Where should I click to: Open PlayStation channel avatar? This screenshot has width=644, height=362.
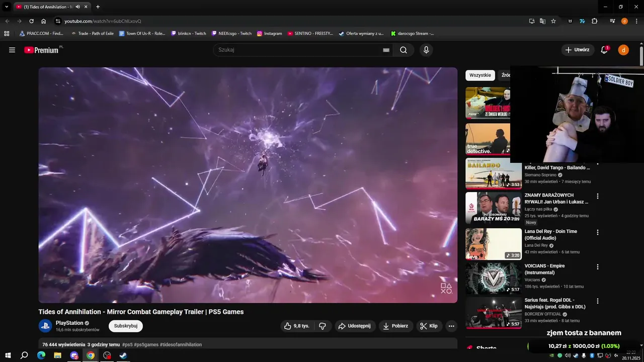pos(45,326)
